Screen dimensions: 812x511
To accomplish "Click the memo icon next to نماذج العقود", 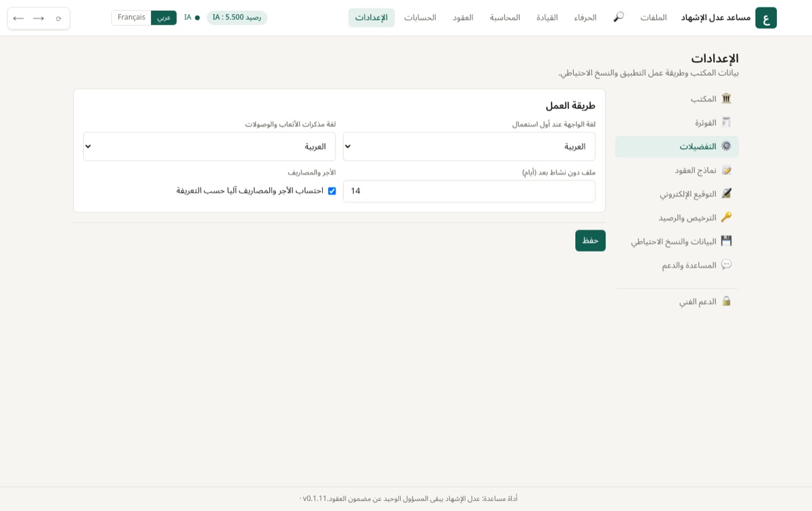I will point(726,170).
